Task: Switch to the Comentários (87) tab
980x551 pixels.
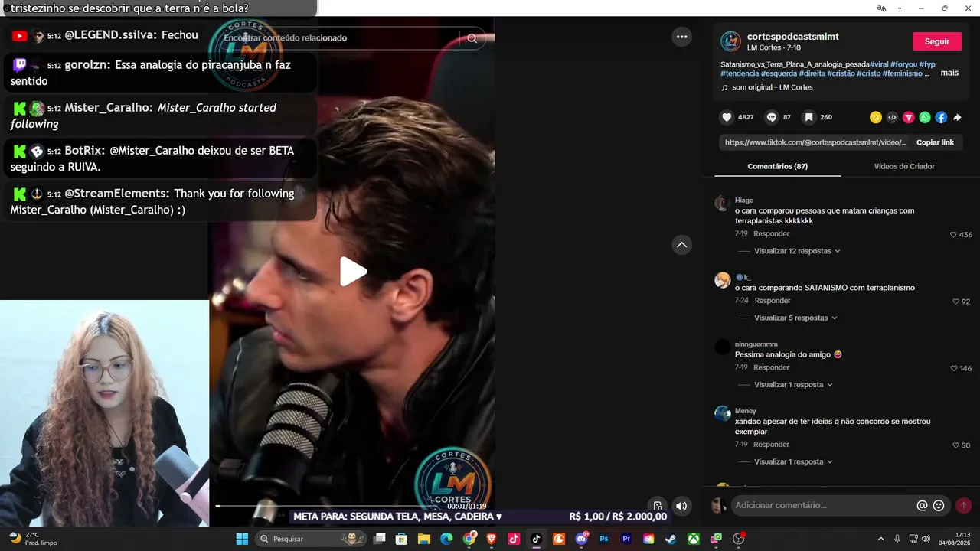Action: click(777, 166)
